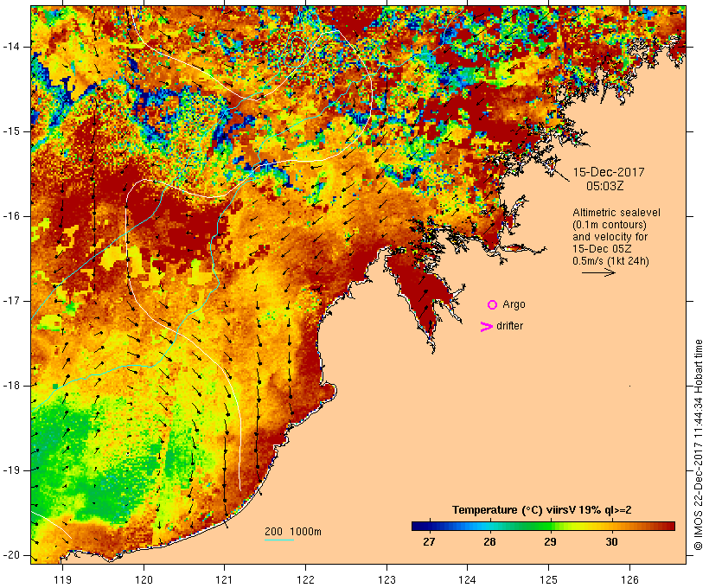Click the temperature color scale bar
Image resolution: width=709 pixels, height=588 pixels.
543,526
